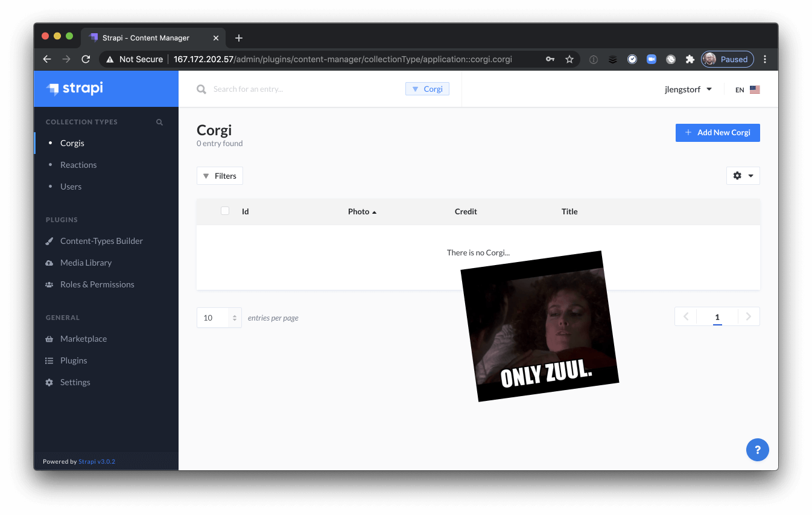Open the Plugins list
The width and height of the screenshot is (812, 515).
tap(74, 360)
